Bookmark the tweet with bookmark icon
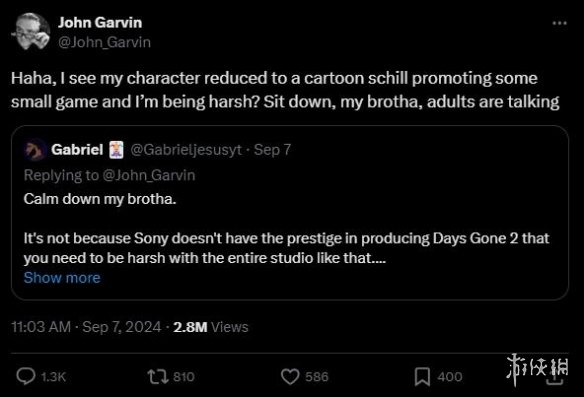 pos(422,377)
